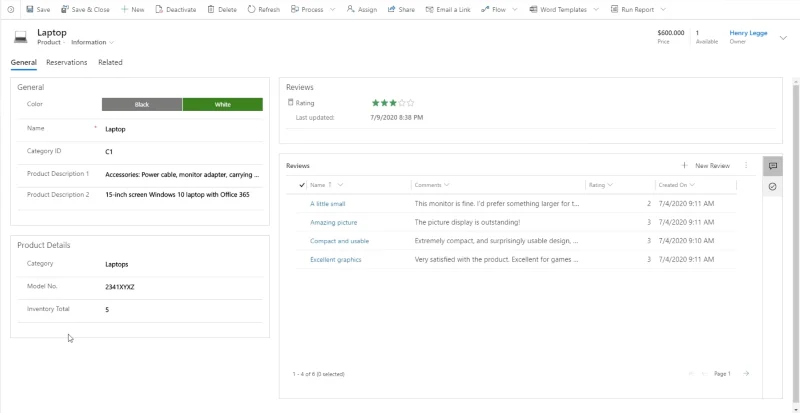The height and width of the screenshot is (413, 800).
Task: Select the Black color option
Action: point(142,104)
